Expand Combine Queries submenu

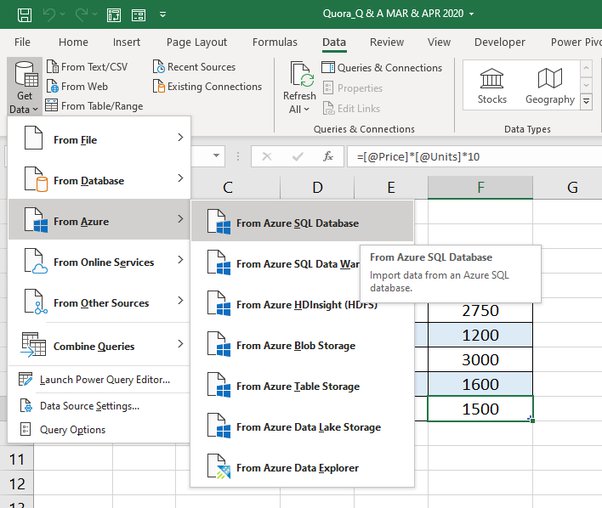point(99,344)
